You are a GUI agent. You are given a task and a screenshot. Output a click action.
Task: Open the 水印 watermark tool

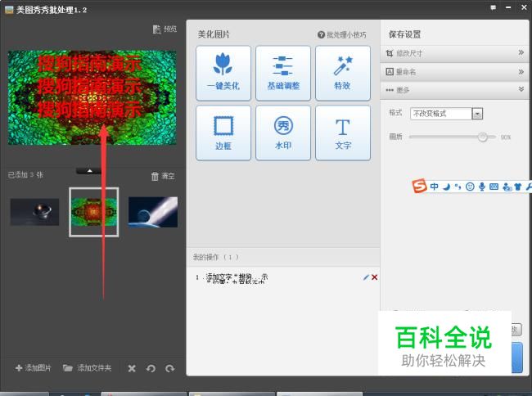point(283,133)
